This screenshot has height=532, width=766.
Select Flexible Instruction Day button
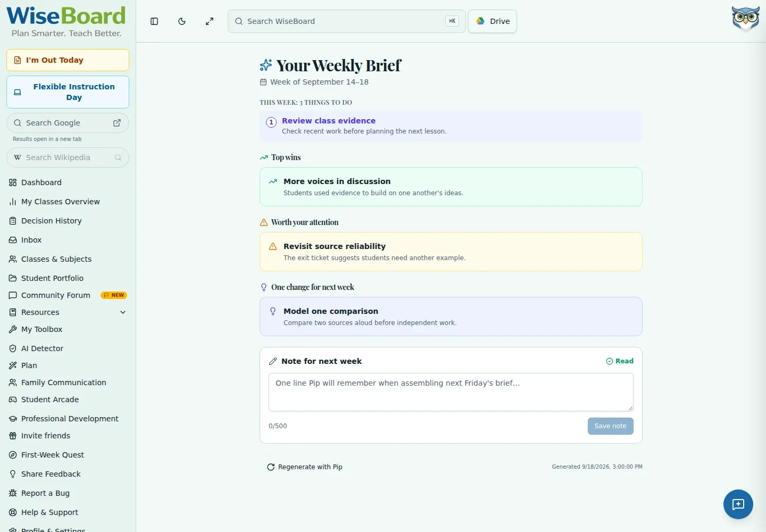tap(68, 92)
